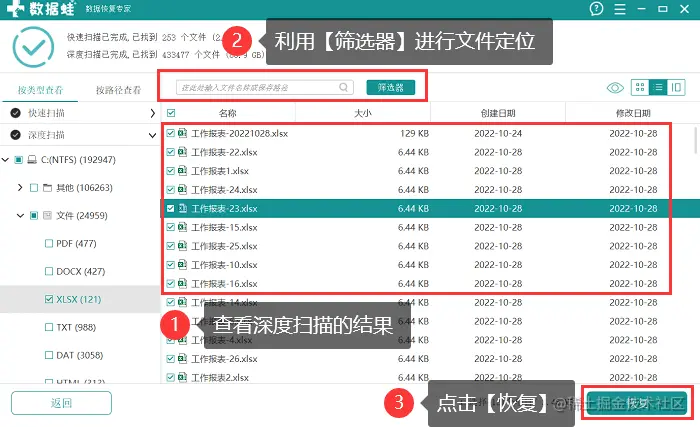Click the 筛选器 filter button

pos(391,87)
